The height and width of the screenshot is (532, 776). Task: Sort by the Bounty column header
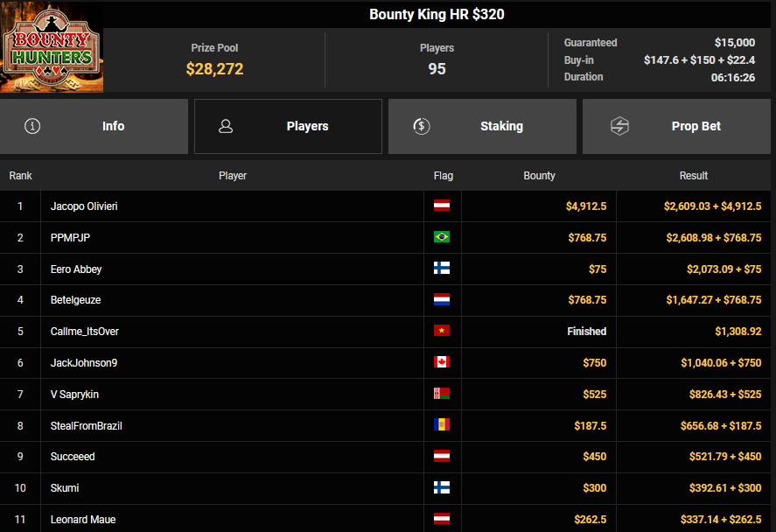click(539, 176)
